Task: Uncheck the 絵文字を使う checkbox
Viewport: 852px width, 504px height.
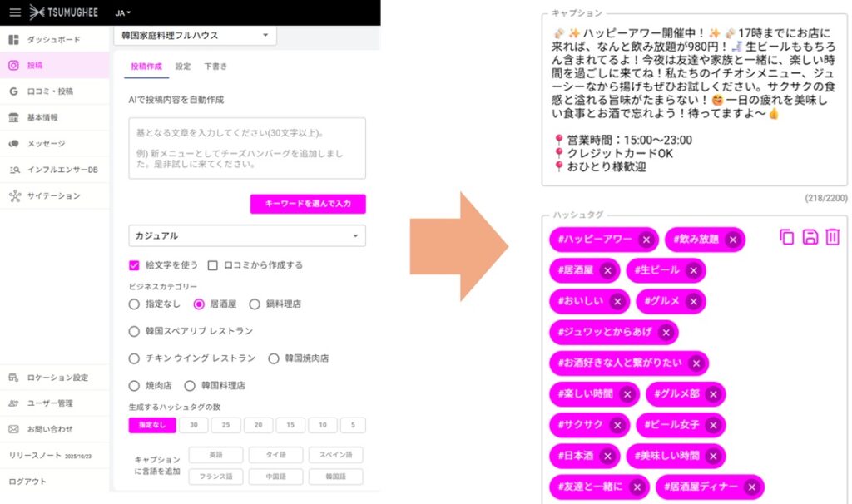Action: coord(134,265)
